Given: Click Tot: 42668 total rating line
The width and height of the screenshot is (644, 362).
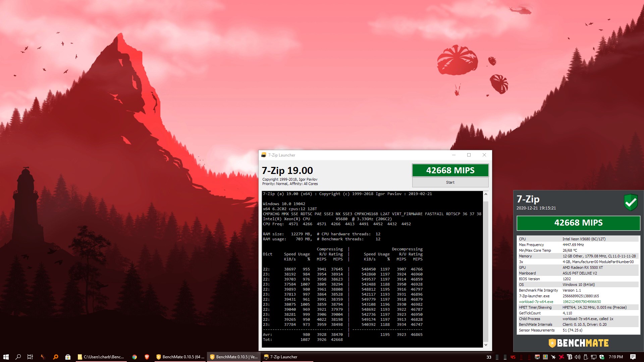Looking at the screenshot, I should [303, 340].
